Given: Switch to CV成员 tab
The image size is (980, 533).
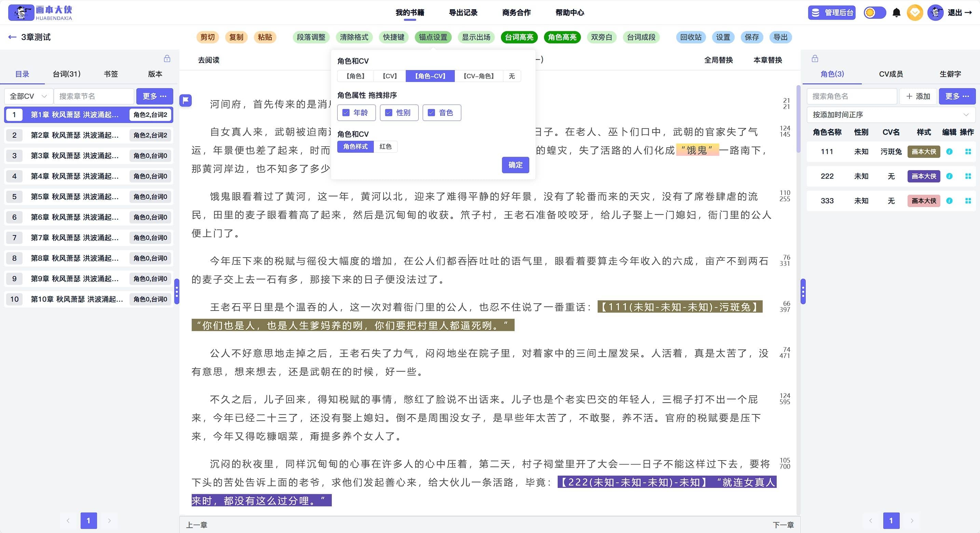Looking at the screenshot, I should (x=890, y=74).
